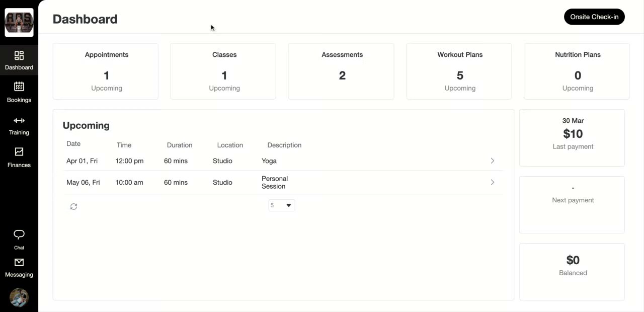
Task: Expand the Yoga row chevron
Action: coord(493,161)
